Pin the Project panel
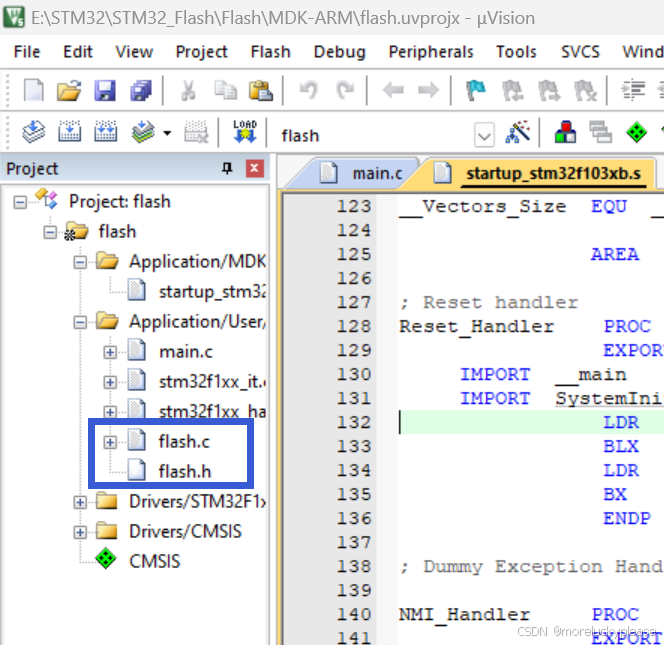Image resolution: width=664 pixels, height=645 pixels. coord(227,169)
